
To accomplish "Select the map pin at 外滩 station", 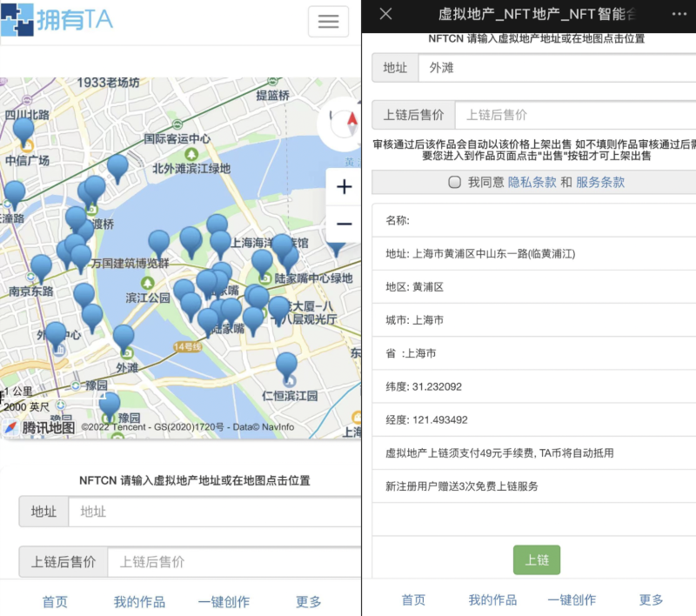I will click(x=124, y=338).
